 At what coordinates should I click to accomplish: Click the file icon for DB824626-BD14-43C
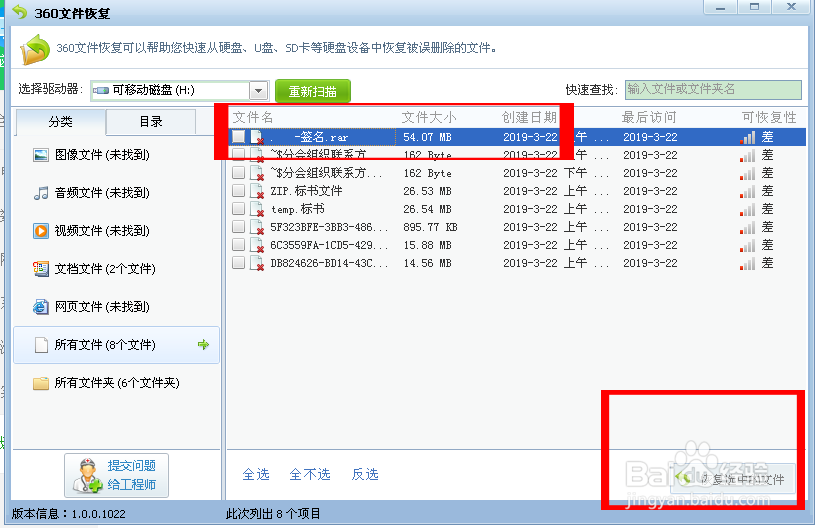click(257, 263)
